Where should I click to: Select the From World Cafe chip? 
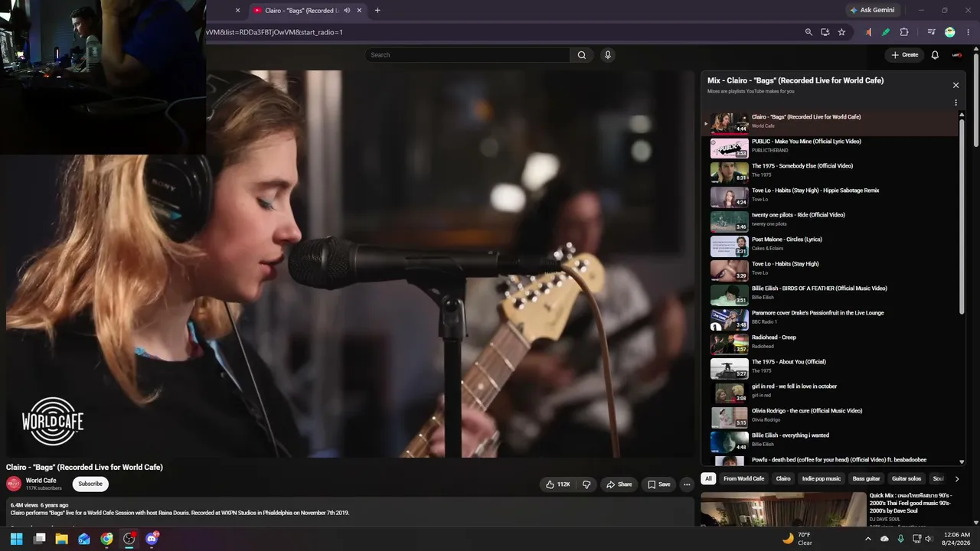[x=744, y=479]
